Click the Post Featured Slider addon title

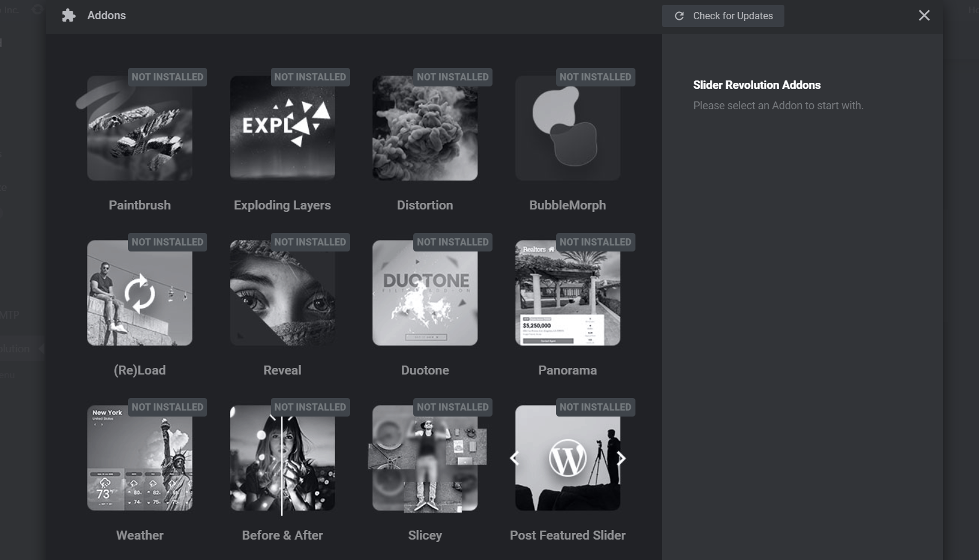568,535
